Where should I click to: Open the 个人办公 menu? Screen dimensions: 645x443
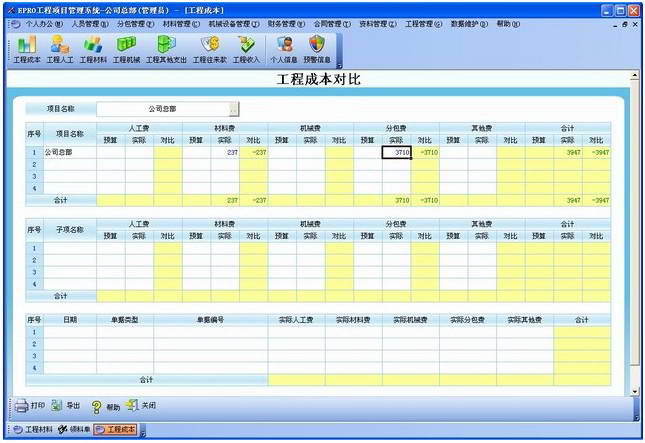pos(44,24)
